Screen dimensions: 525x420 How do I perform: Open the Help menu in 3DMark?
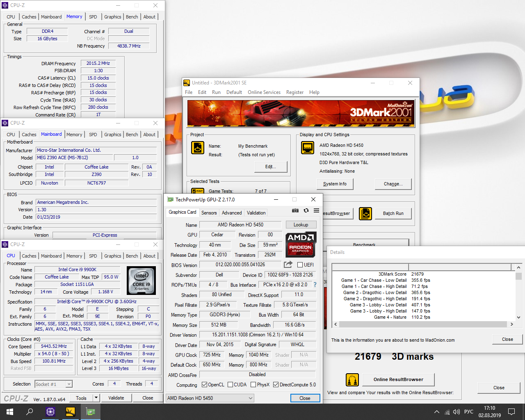pyautogui.click(x=314, y=92)
